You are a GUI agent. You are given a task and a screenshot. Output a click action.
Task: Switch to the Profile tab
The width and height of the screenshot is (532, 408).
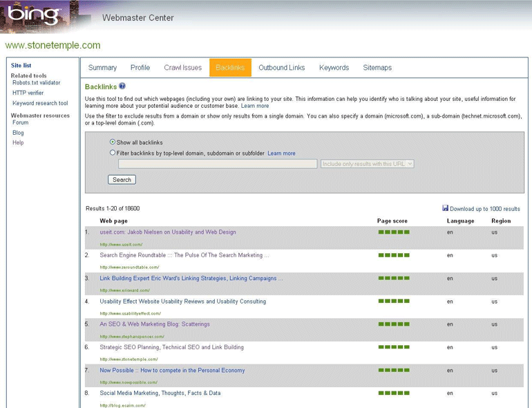point(140,68)
